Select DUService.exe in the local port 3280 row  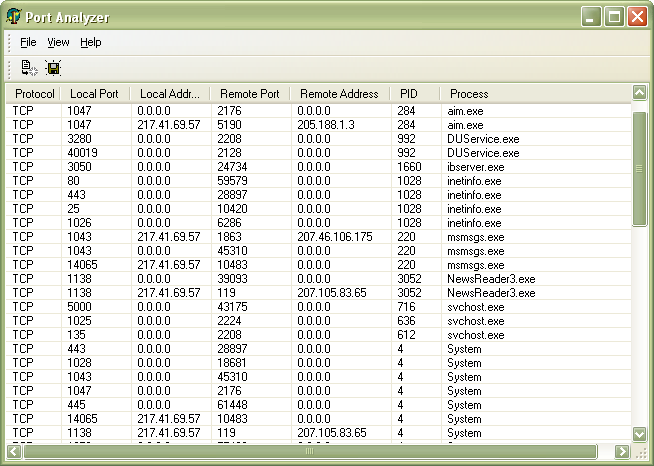pos(483,139)
